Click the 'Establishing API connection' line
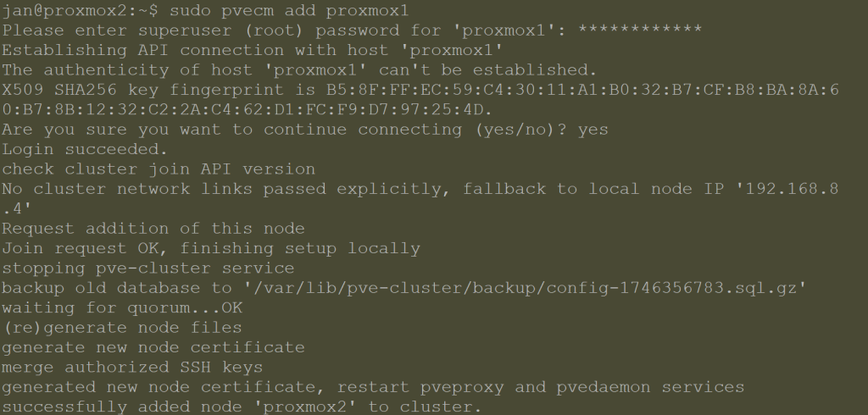This screenshot has height=415, width=868. pos(253,50)
